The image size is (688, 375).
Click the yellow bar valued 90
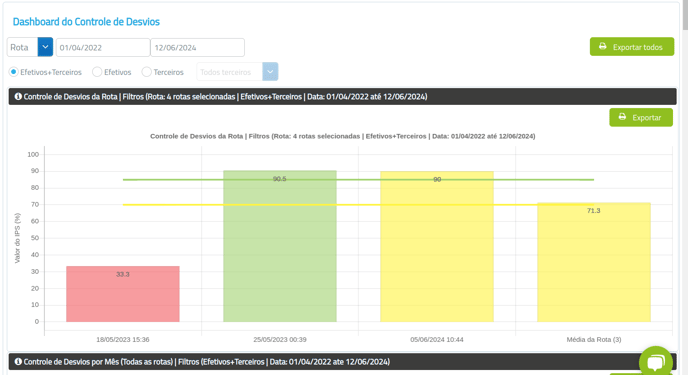pos(437,246)
